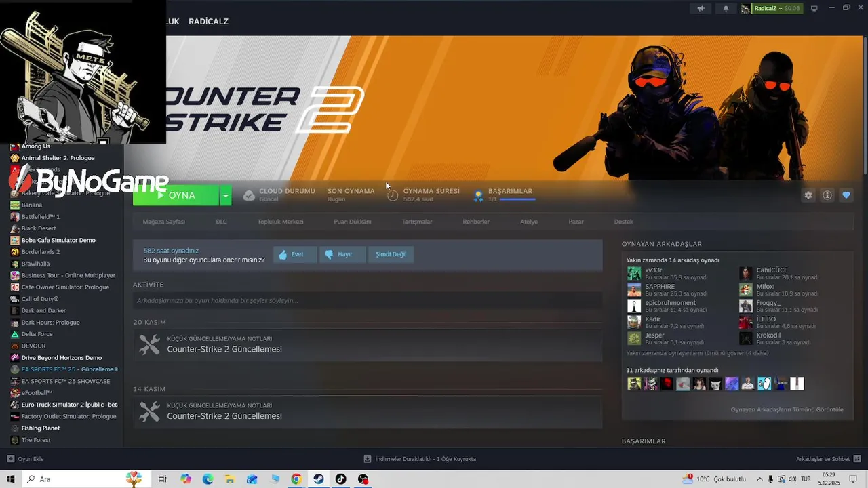Image resolution: width=868 pixels, height=488 pixels.
Task: Recommend the game with Evet thumbs up
Action: [295, 254]
